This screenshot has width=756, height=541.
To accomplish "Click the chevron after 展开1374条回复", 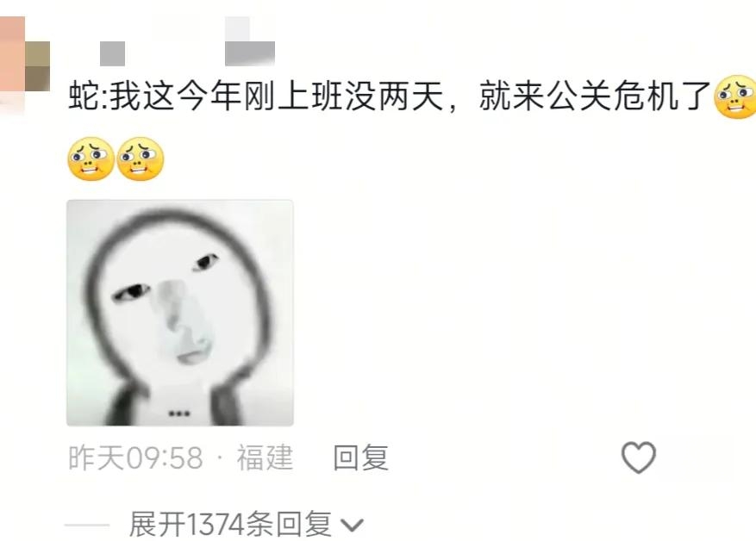I will click(x=352, y=525).
